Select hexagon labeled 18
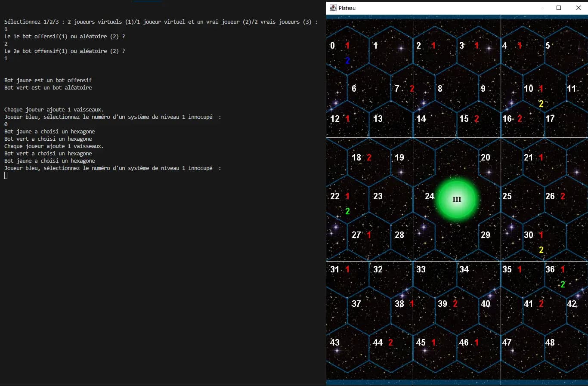Image resolution: width=588 pixels, height=386 pixels. point(356,157)
